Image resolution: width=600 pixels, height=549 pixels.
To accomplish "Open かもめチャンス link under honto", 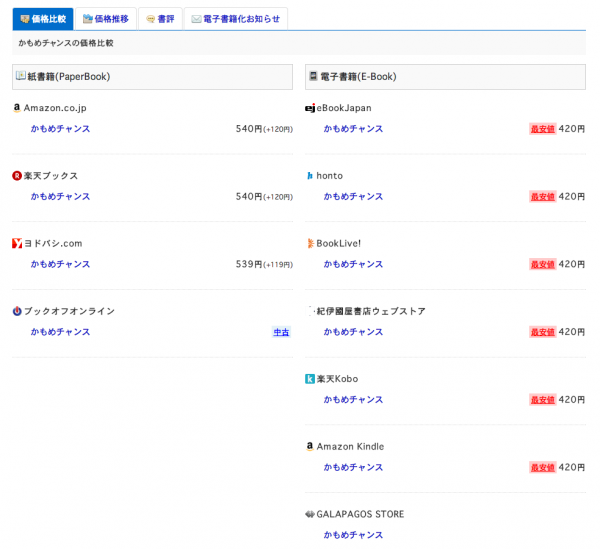I will 353,196.
